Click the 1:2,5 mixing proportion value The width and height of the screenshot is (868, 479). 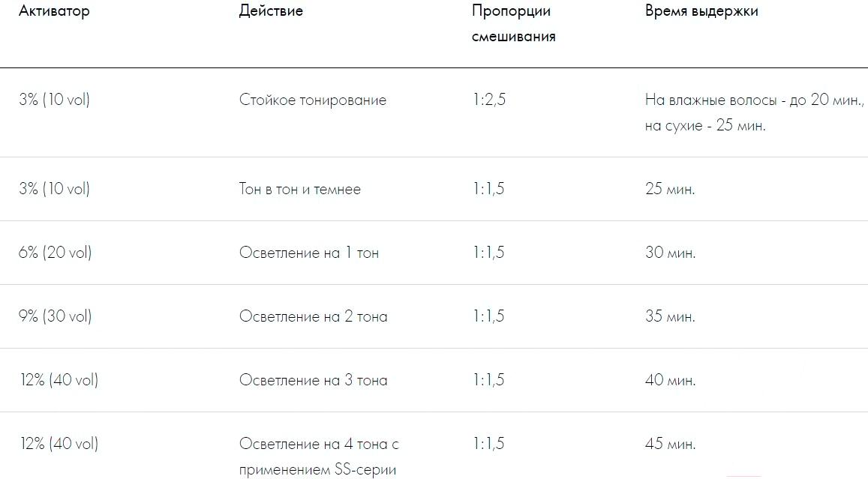489,100
